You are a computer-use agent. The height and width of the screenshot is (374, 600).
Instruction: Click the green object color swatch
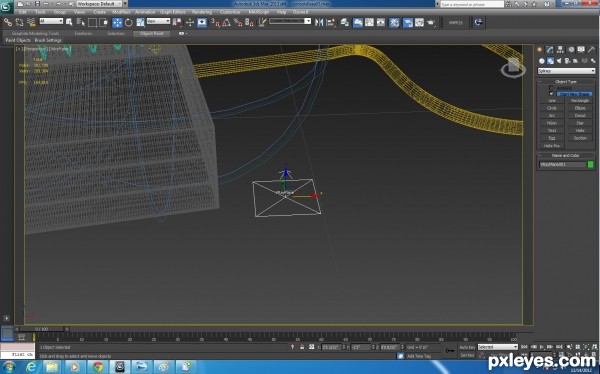(590, 164)
